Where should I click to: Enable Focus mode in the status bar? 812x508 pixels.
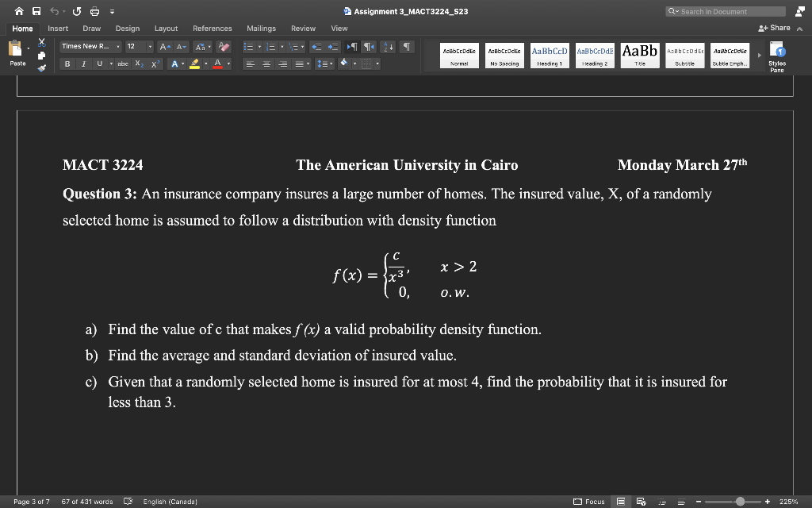point(589,502)
